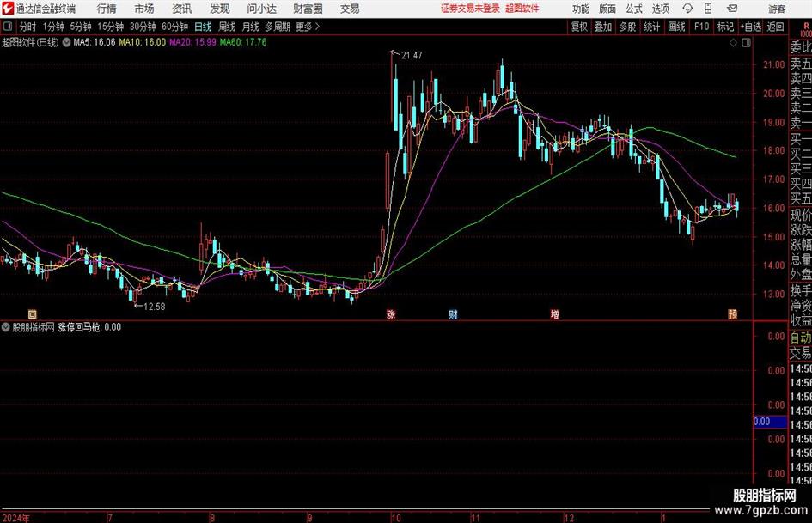Click the 画线 drawing button

[677, 27]
